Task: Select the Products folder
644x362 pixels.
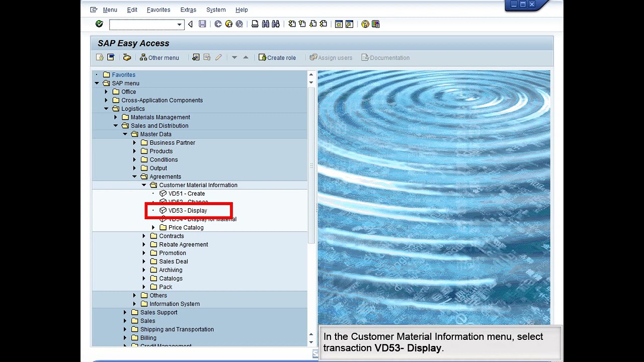Action: pyautogui.click(x=161, y=151)
